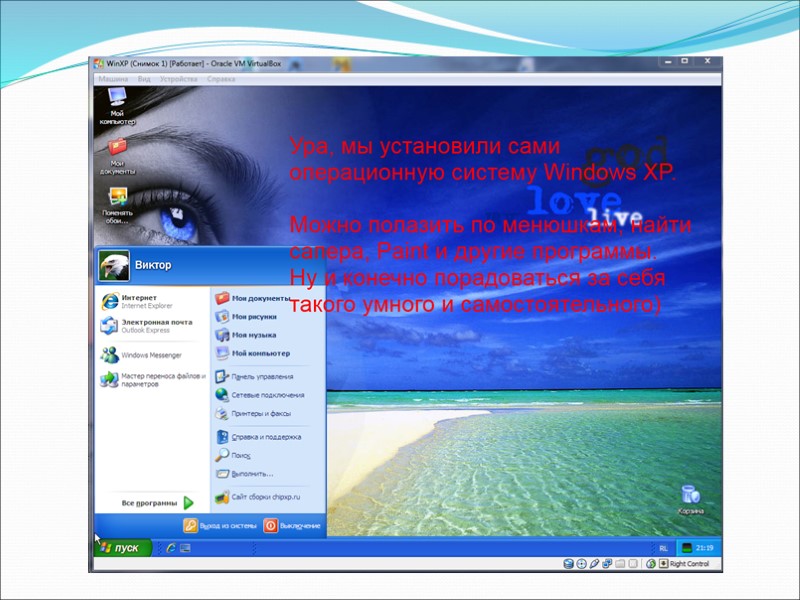Start Windows Messenger from Start menu

click(141, 355)
